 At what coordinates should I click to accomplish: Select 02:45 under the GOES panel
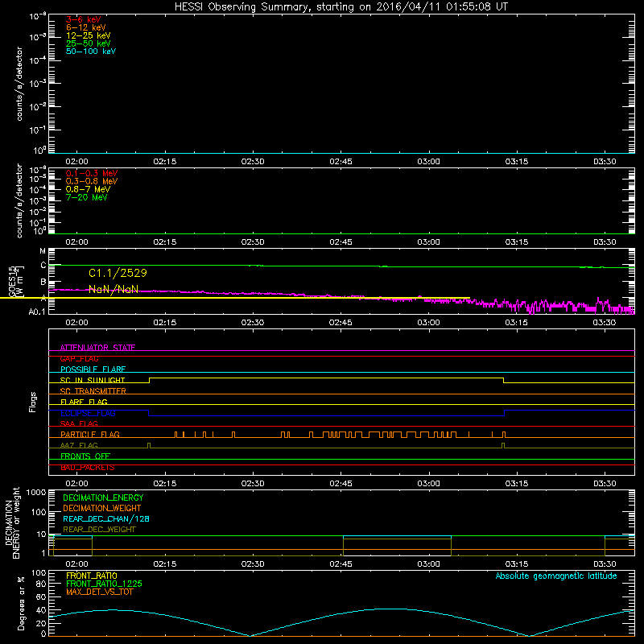tap(341, 323)
